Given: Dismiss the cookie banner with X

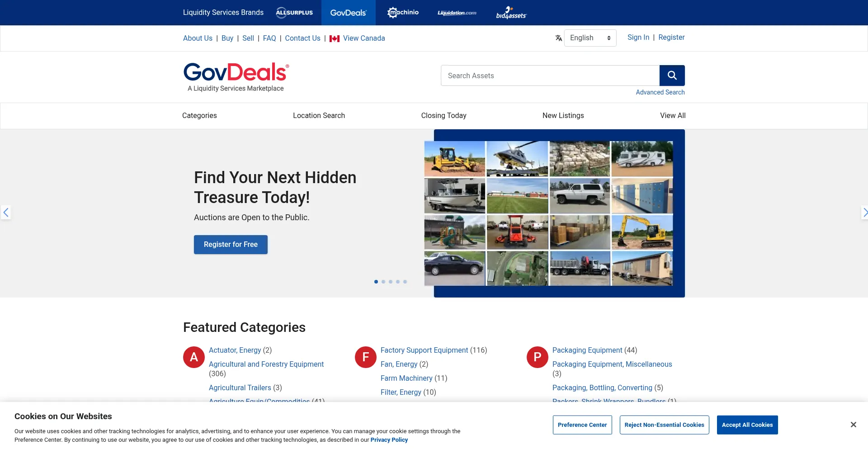Looking at the screenshot, I should [x=853, y=425].
